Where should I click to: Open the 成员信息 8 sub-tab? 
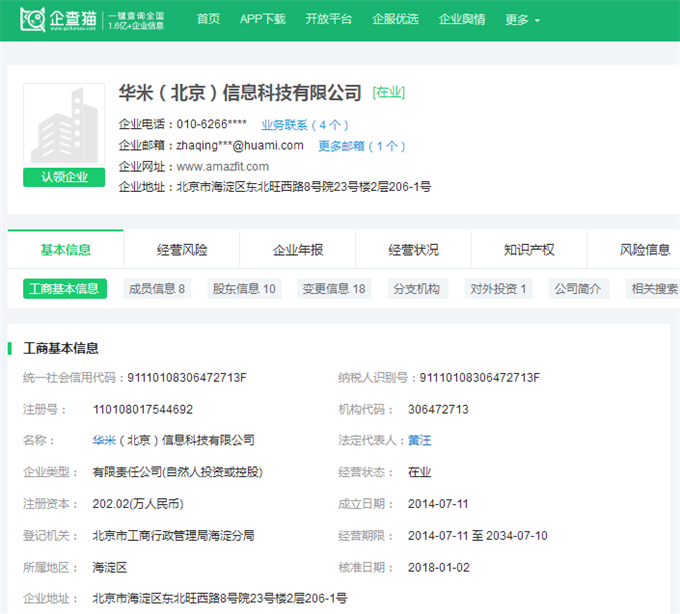pos(157,289)
